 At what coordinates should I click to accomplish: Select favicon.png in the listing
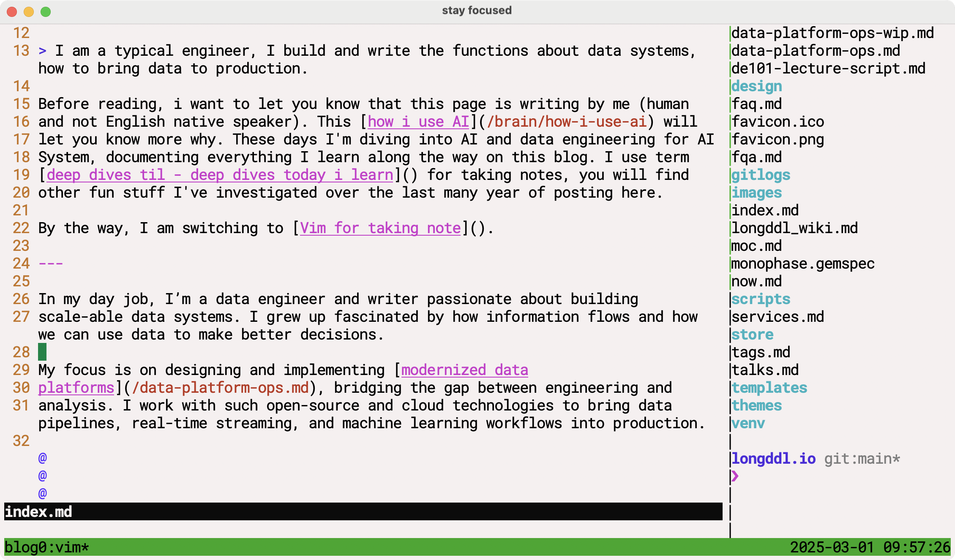(778, 139)
